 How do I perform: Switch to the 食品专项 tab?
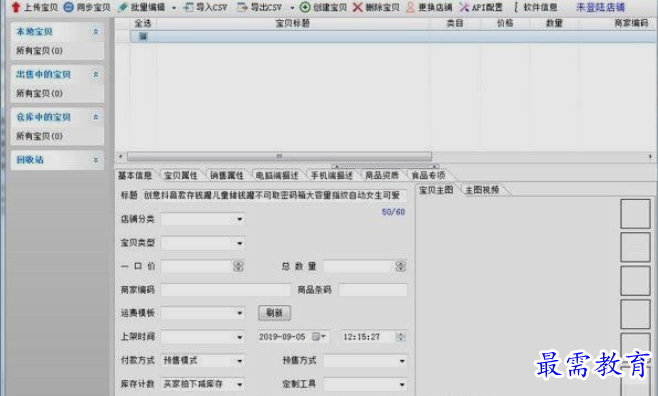coord(428,175)
